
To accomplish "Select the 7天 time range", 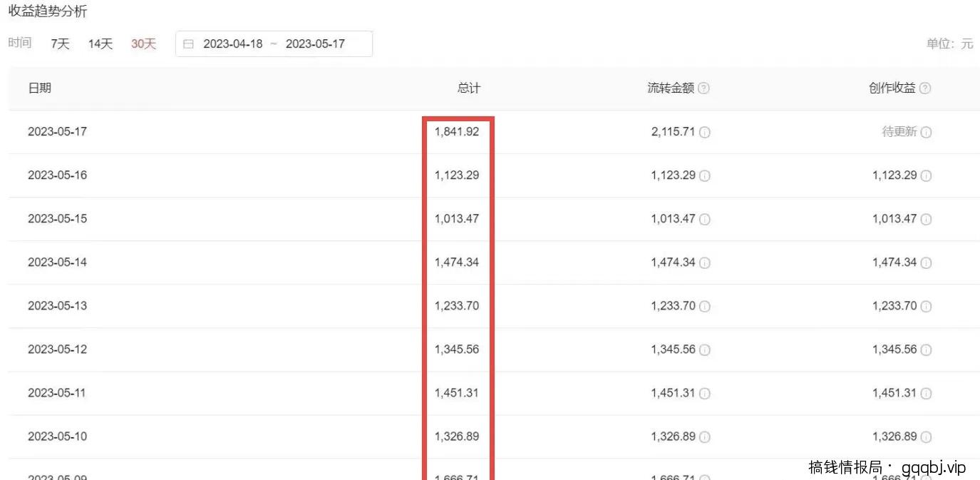I will 60,44.
